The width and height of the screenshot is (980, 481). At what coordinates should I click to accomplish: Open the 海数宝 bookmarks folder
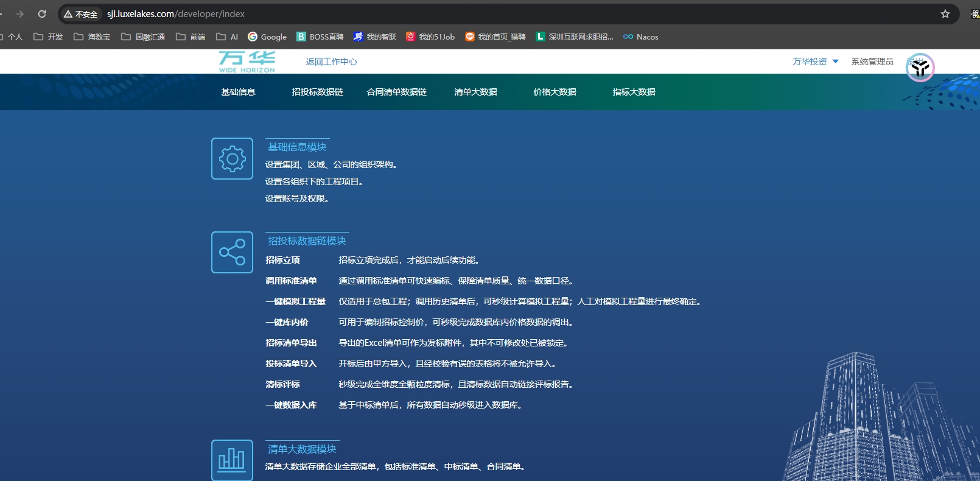tap(92, 37)
